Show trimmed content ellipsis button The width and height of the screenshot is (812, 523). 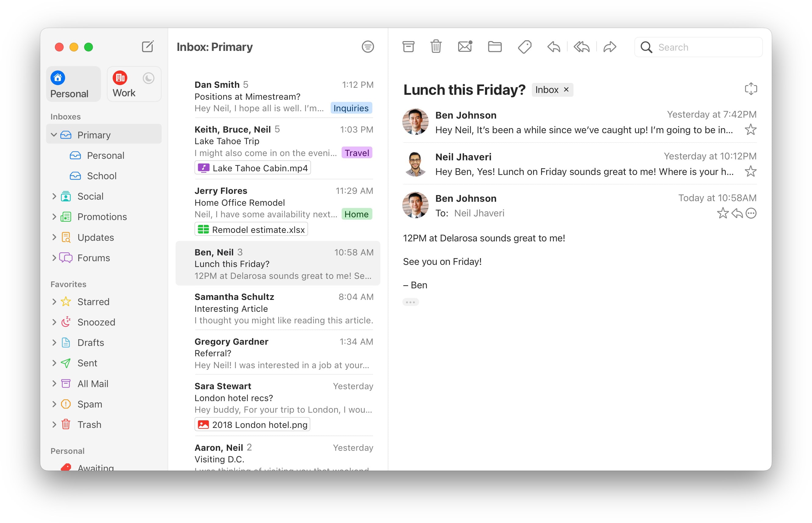pos(410,302)
